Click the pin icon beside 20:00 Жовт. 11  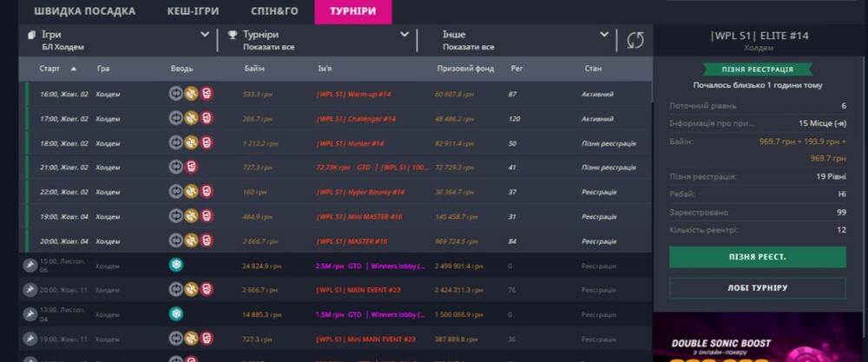[x=30, y=289]
